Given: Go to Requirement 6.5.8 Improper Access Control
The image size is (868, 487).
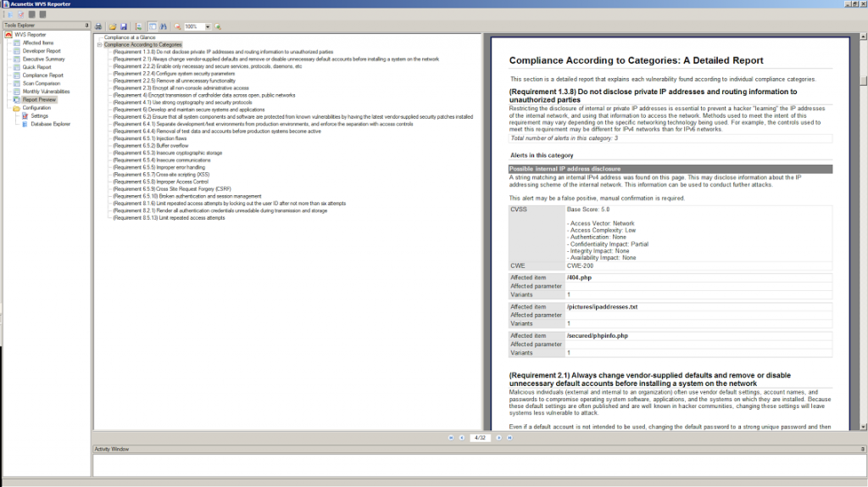Looking at the screenshot, I should click(x=160, y=182).
